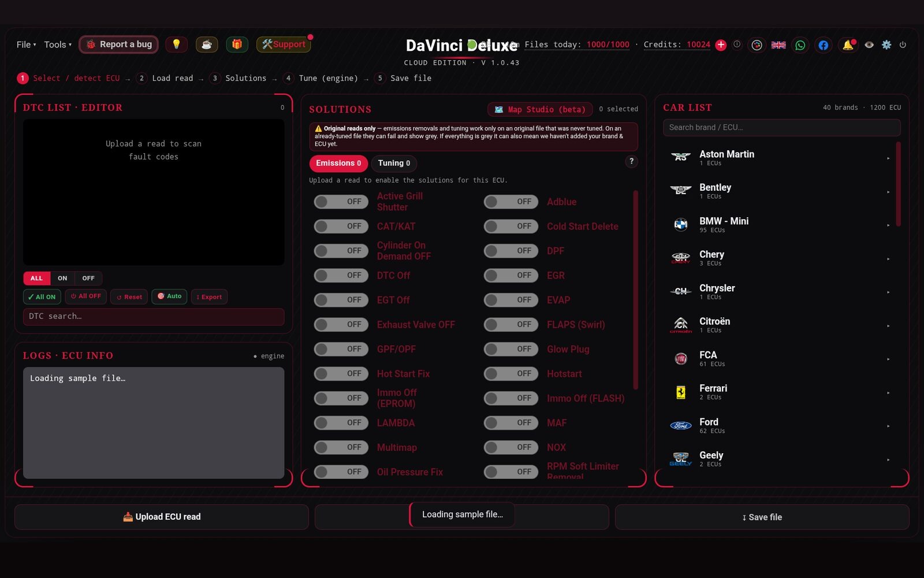The image size is (924, 578).
Task: Toggle the CAT/KAT switch
Action: pos(341,226)
